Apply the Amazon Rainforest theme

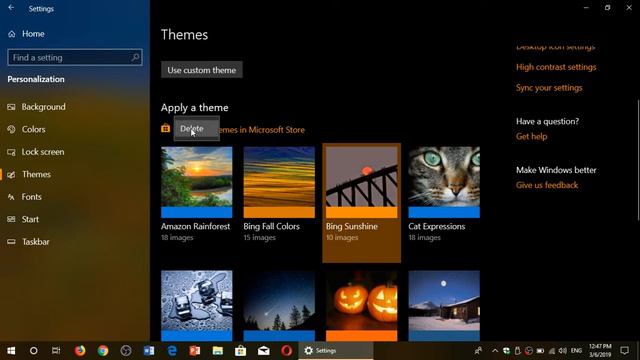196,194
